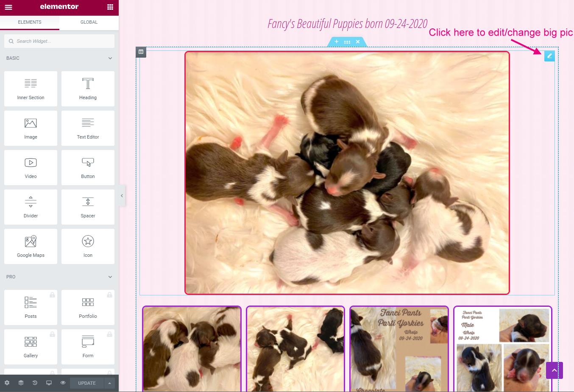Open responsive mode monitor icon
The width and height of the screenshot is (574, 392).
[49, 383]
